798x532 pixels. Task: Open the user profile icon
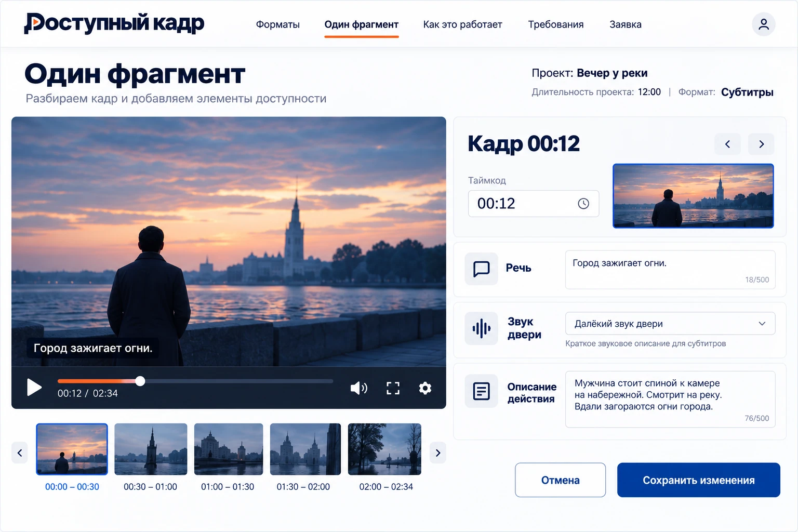(x=763, y=24)
